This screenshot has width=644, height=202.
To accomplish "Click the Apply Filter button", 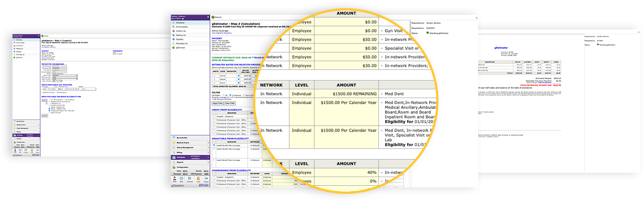I will (218, 103).
